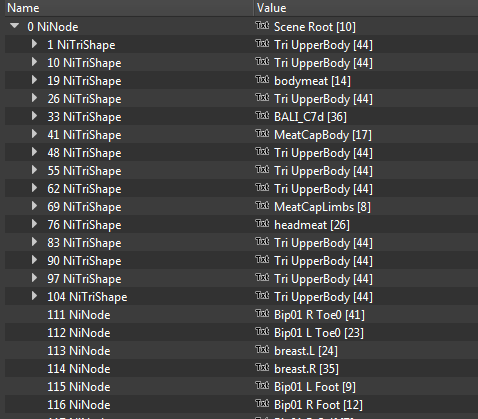478x419 pixels.
Task: Click the value Bip01 L Toe0 [23]
Action: pyautogui.click(x=319, y=333)
